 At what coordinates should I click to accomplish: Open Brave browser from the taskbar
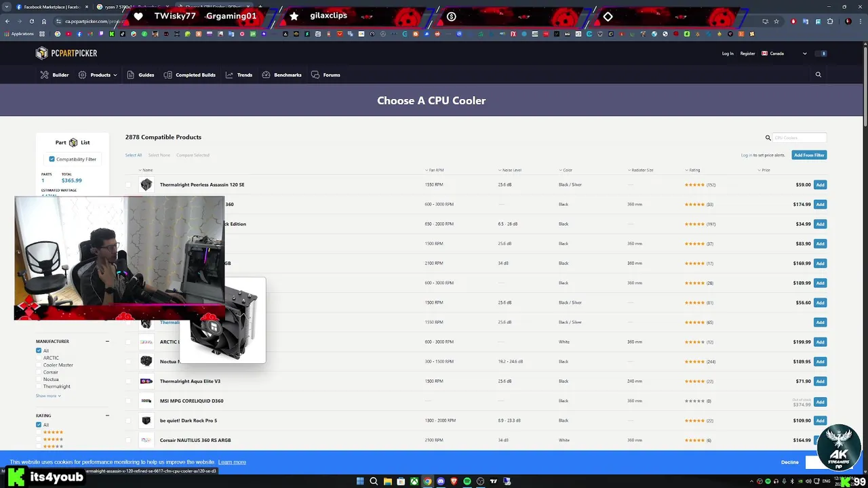pos(454,481)
